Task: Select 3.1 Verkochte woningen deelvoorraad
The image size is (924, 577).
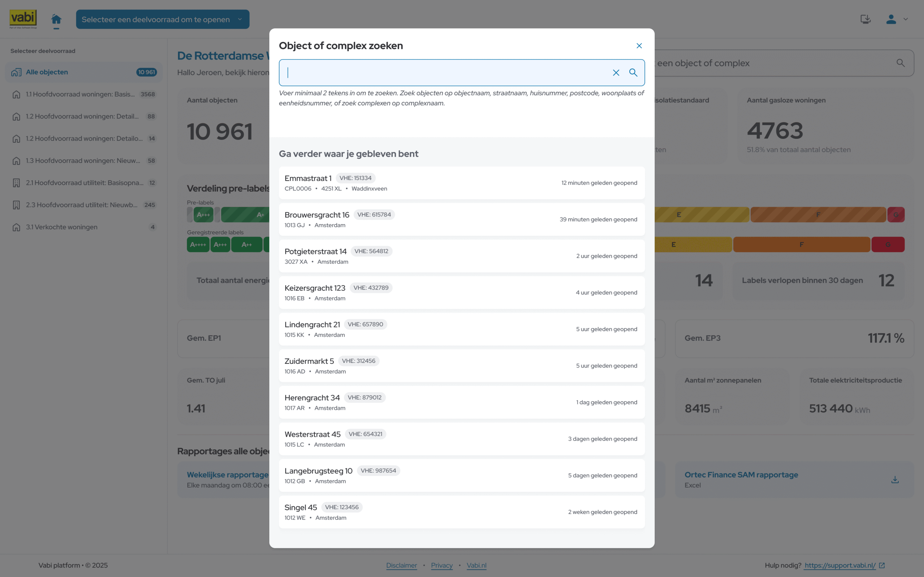Action: (84, 227)
